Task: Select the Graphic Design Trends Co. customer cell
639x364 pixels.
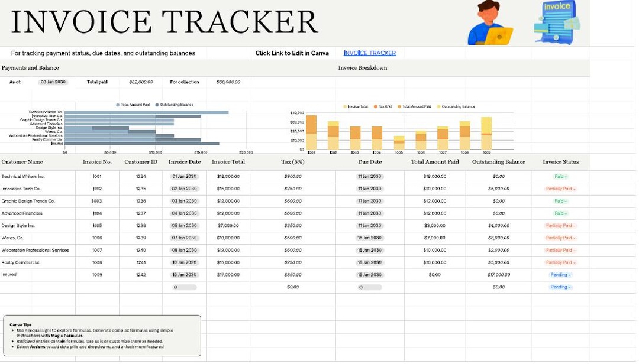Action: [37, 201]
